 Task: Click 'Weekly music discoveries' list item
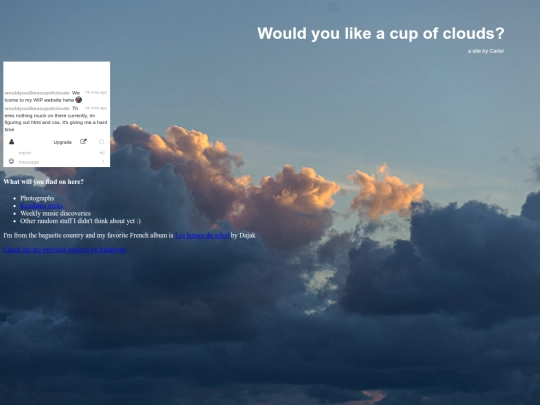pyautogui.click(x=55, y=213)
